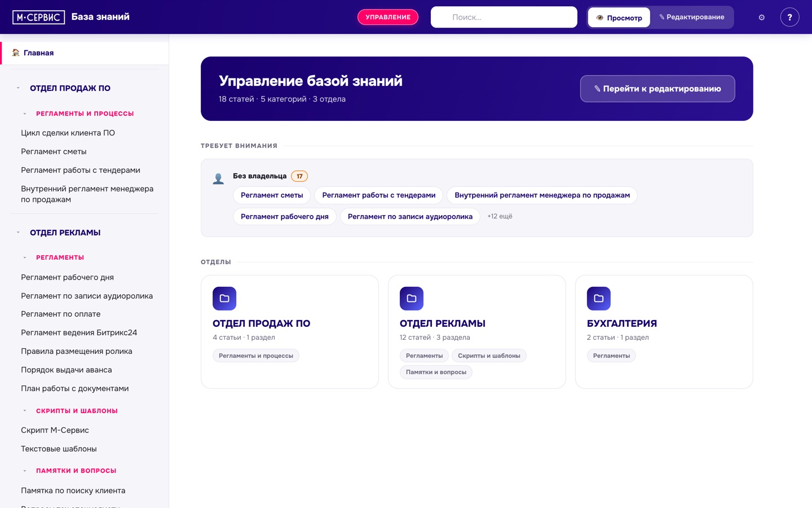Open Регламент сметы in the sidebar
The image size is (812, 508).
click(54, 151)
